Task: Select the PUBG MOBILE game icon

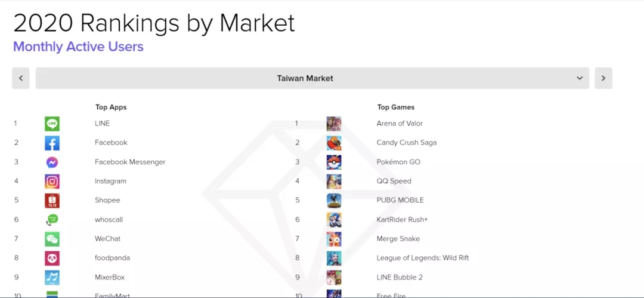Action: tap(334, 201)
